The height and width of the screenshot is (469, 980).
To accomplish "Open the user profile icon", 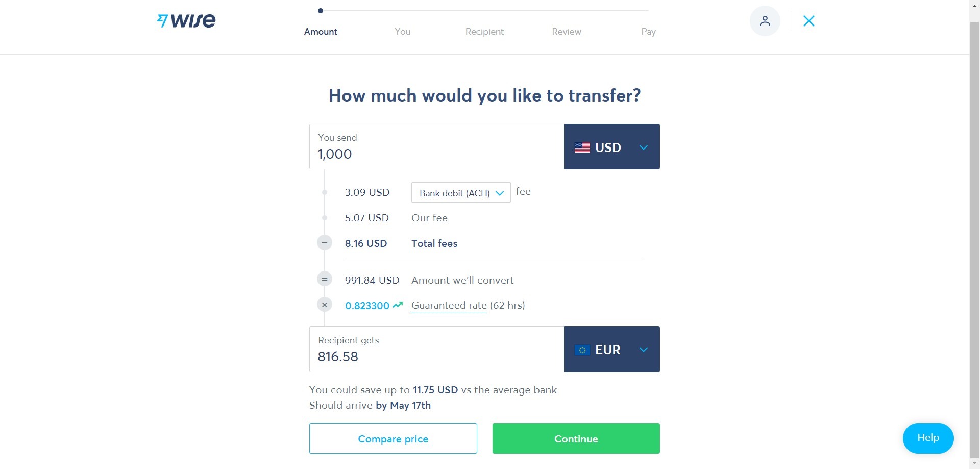I will pos(765,21).
